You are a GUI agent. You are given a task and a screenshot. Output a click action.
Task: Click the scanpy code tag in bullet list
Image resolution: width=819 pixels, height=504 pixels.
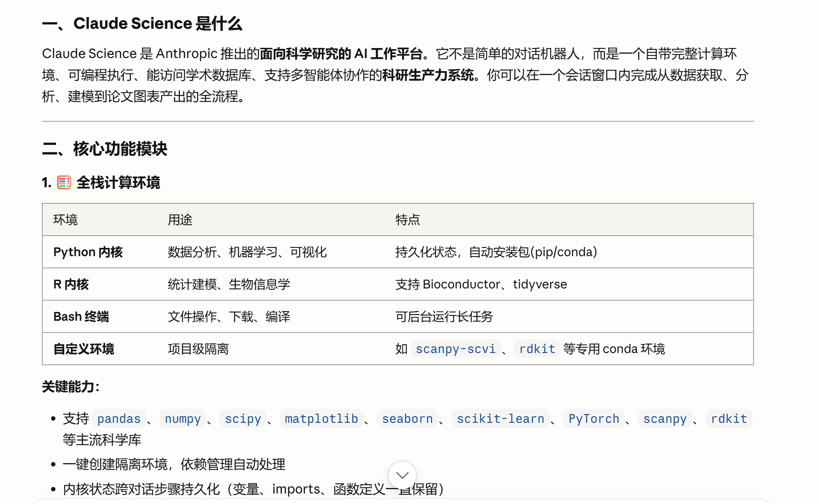[x=665, y=418]
